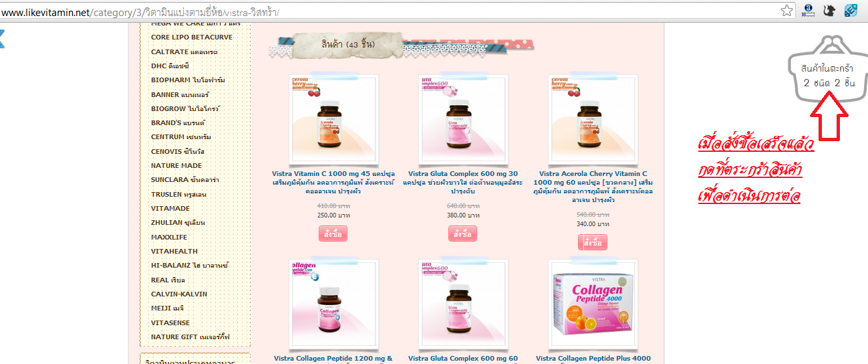
Task: Open the shopping cart basket
Action: click(x=829, y=69)
